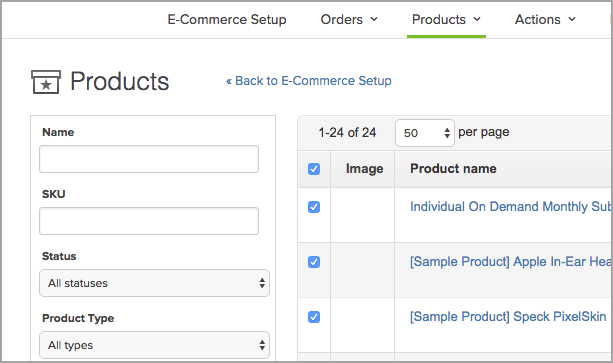Click the Products page heading
This screenshot has height=363, width=613.
120,81
